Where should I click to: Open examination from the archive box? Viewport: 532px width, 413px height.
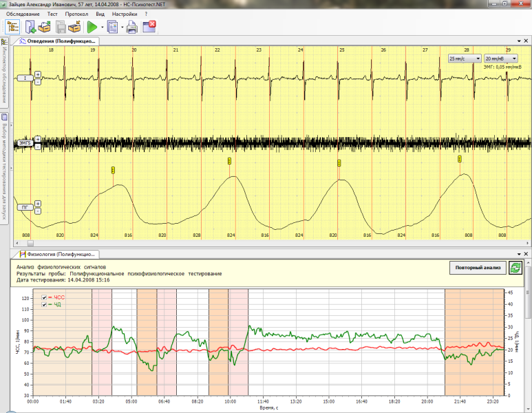[x=45, y=28]
